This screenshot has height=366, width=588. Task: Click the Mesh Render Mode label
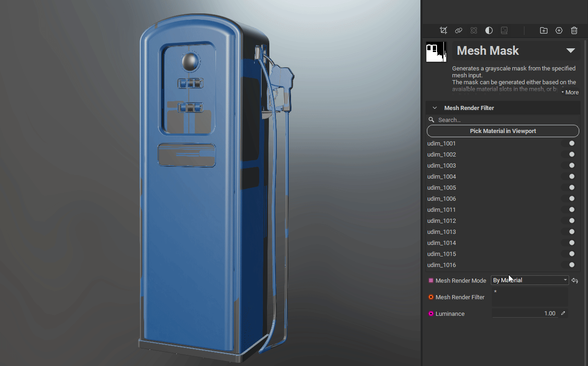click(460, 280)
